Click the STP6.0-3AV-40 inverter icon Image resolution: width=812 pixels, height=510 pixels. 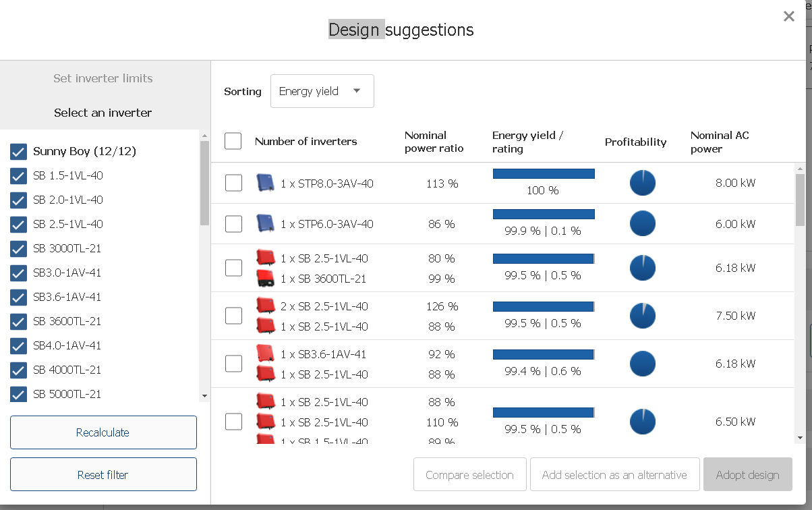click(x=266, y=223)
